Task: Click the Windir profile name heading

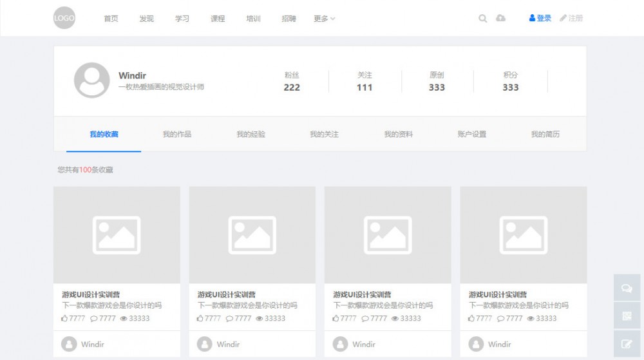Action: [132, 75]
